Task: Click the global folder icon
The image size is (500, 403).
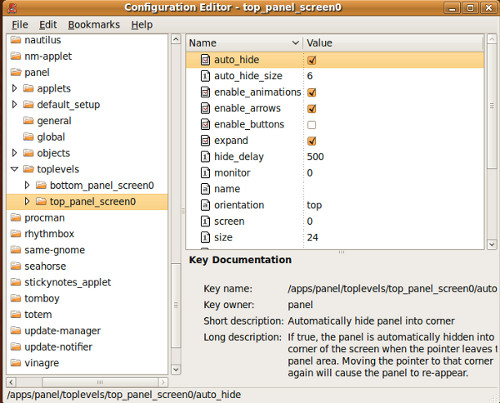Action: click(29, 137)
